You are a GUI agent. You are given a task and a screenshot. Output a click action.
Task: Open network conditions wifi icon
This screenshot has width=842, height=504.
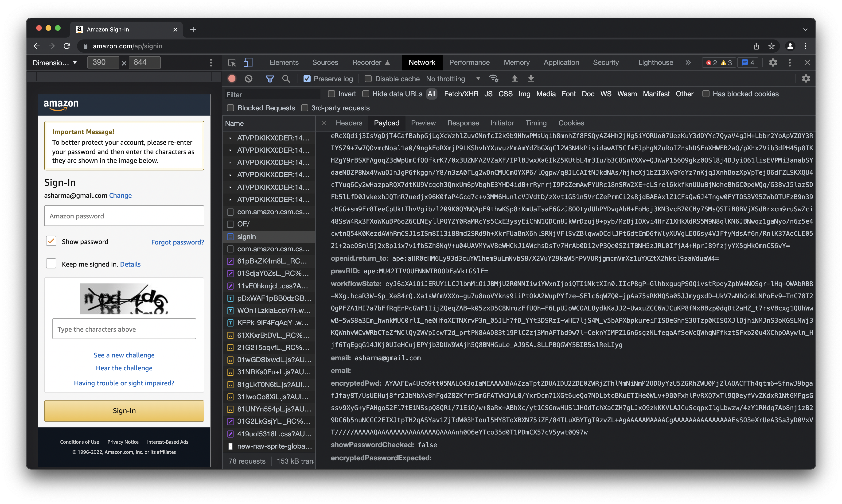[494, 79]
